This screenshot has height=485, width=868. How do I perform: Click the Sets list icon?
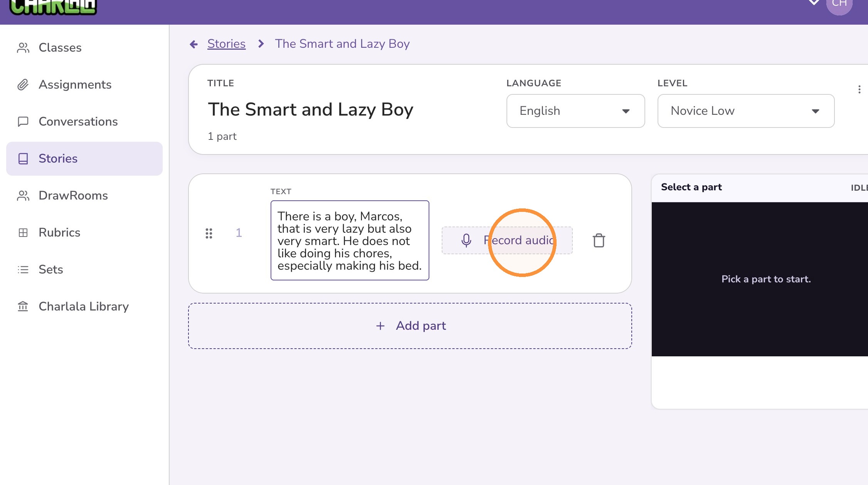click(x=23, y=270)
